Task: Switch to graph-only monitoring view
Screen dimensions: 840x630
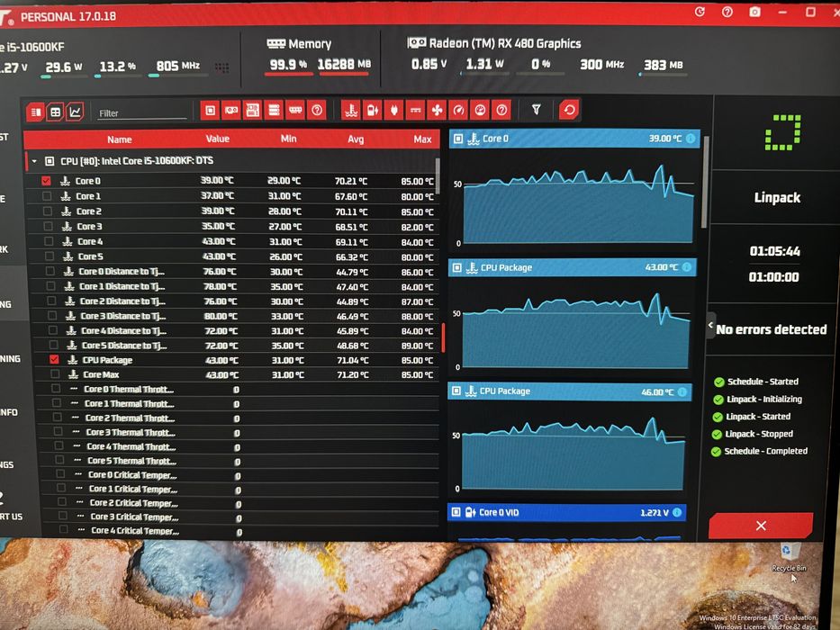Action: click(75, 112)
